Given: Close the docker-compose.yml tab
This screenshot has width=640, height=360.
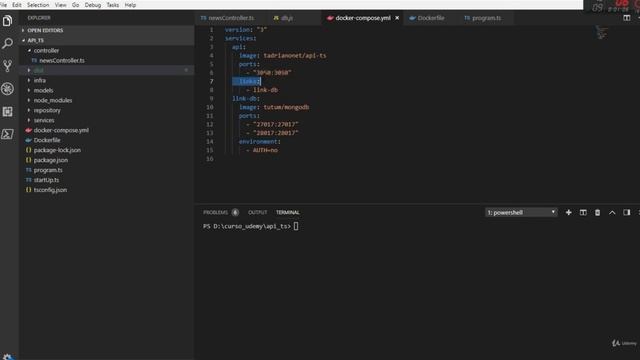Looking at the screenshot, I should 397,18.
